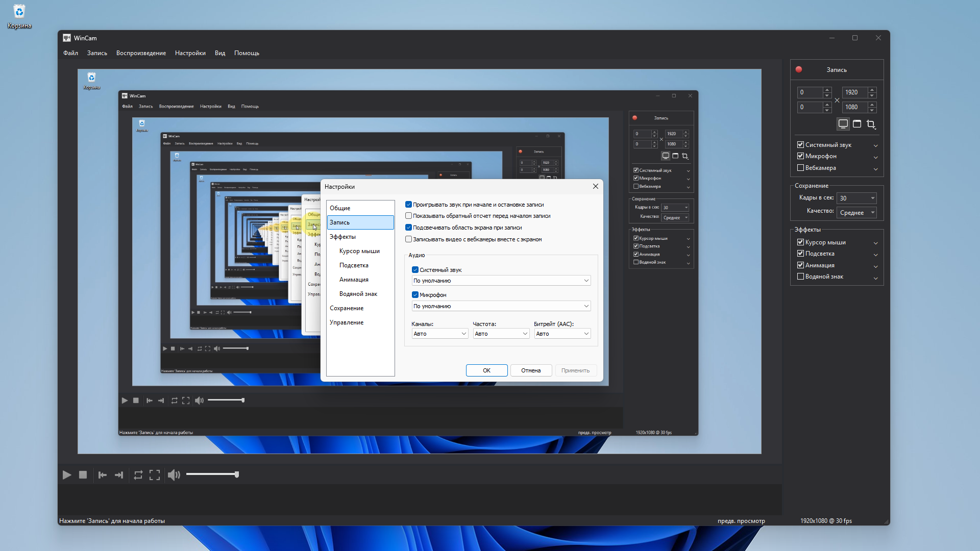Image resolution: width=980 pixels, height=551 pixels.
Task: Adjust the main player volume slider
Action: 212,474
